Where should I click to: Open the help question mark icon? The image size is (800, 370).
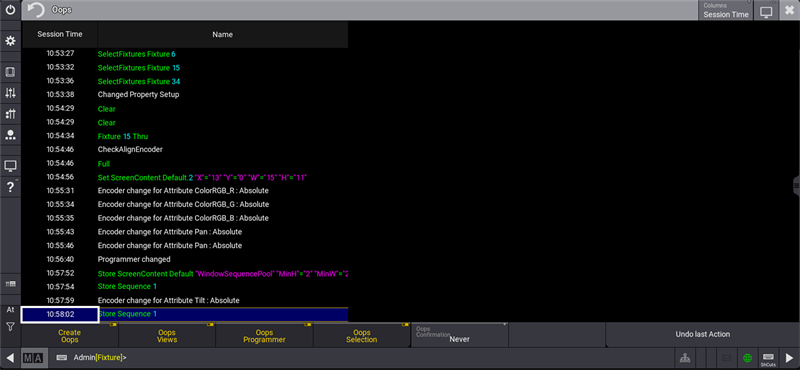[10, 187]
